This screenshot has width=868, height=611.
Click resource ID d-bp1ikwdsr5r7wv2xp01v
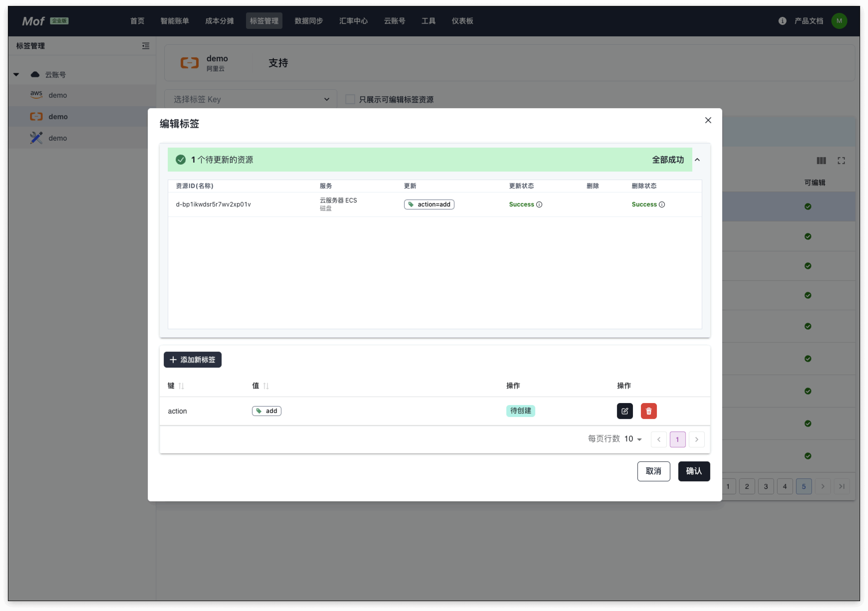[x=213, y=204]
